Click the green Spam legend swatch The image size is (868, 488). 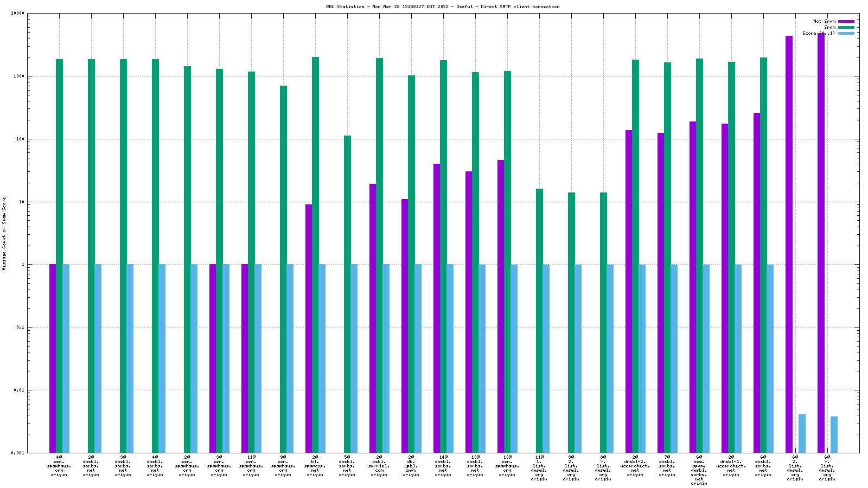click(846, 27)
